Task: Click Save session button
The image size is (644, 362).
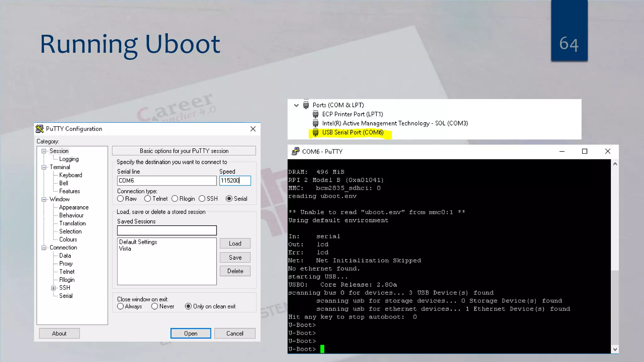Action: point(235,257)
